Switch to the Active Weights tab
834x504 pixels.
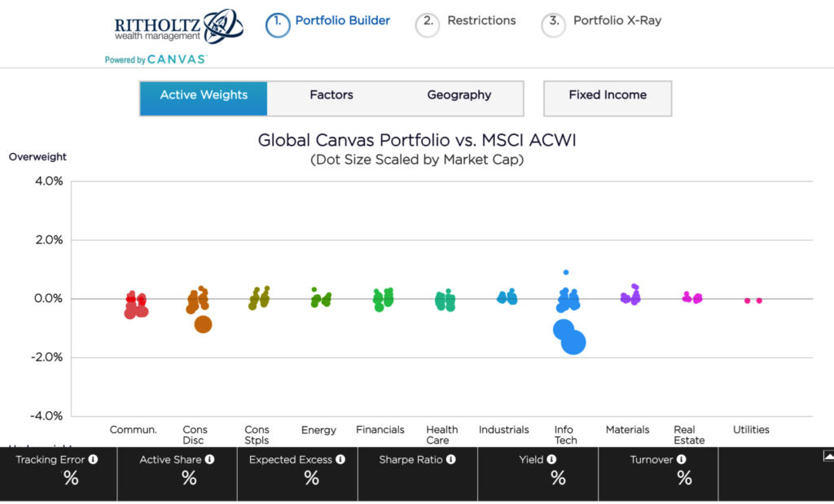pos(204,95)
